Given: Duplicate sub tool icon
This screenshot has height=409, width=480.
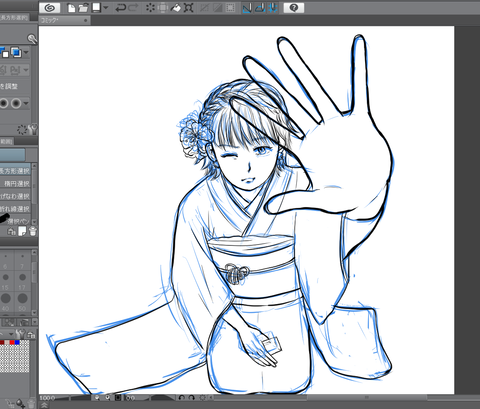Looking at the screenshot, I should click(22, 231).
